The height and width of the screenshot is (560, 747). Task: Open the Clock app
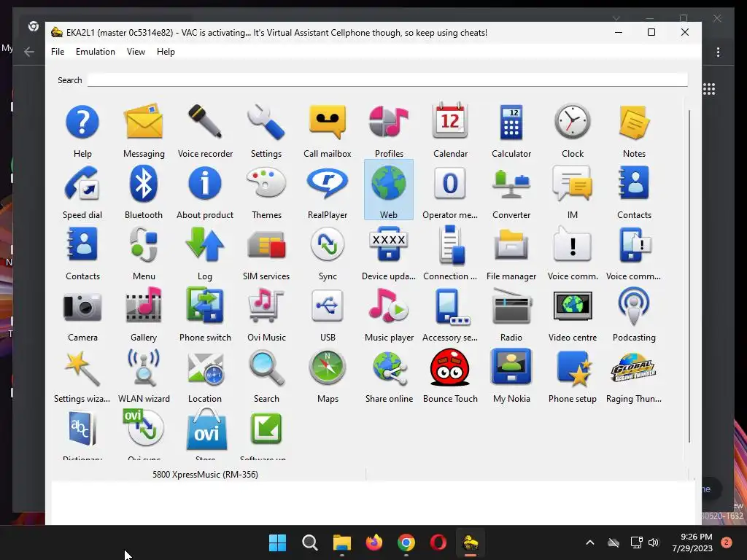coord(572,122)
